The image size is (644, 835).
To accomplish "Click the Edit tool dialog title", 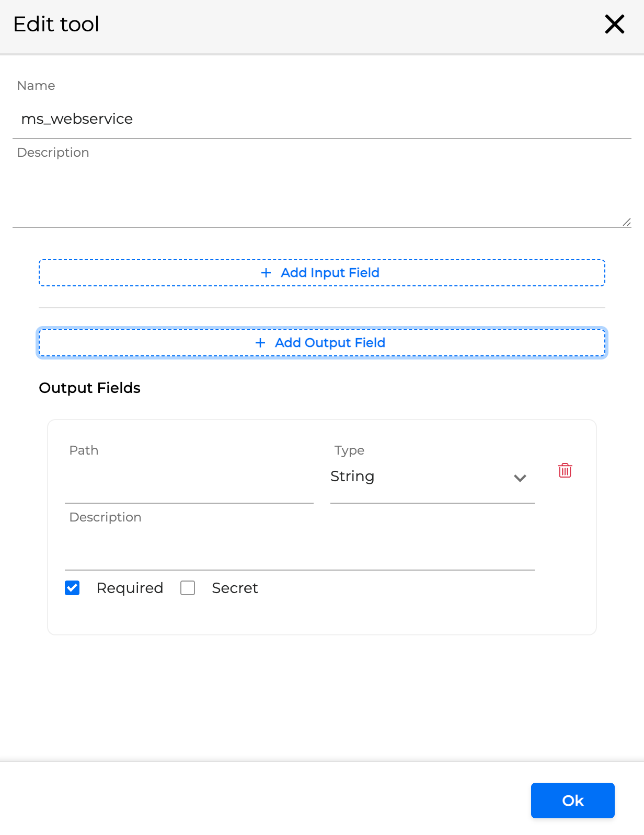I will pyautogui.click(x=56, y=24).
